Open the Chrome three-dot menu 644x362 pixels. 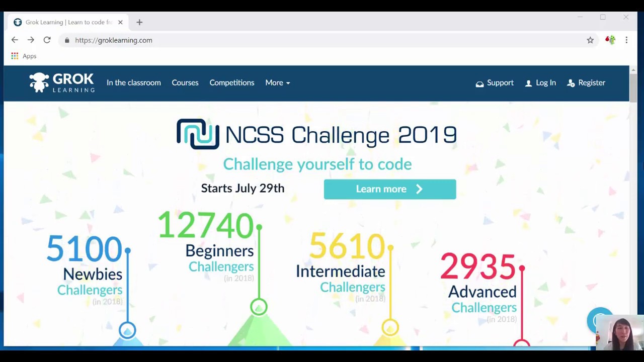(x=626, y=40)
